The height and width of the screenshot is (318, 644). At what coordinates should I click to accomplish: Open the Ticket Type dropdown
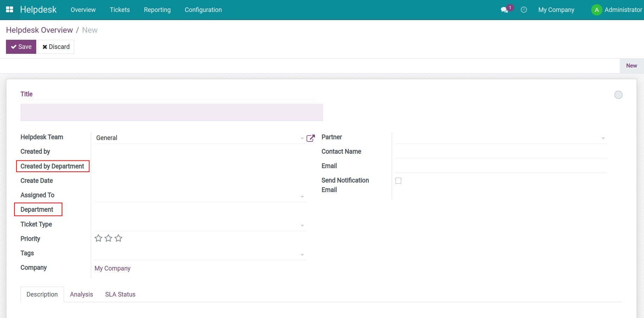pyautogui.click(x=302, y=225)
